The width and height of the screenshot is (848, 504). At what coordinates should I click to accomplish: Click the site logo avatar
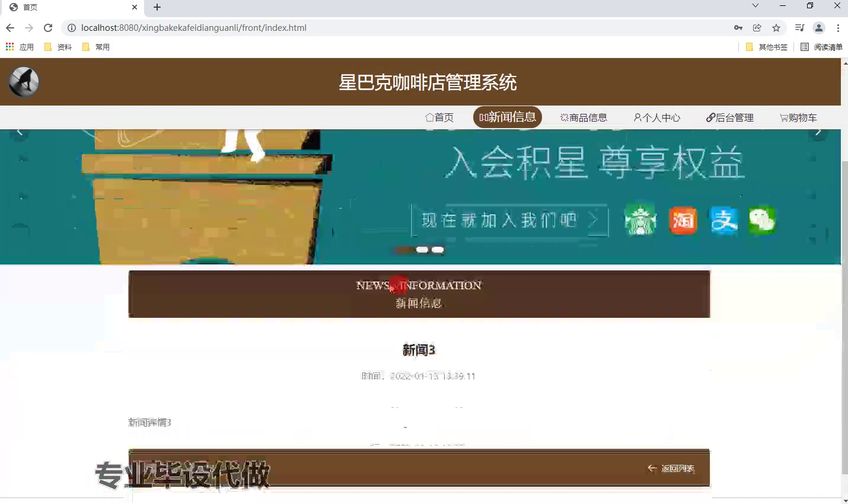click(24, 82)
